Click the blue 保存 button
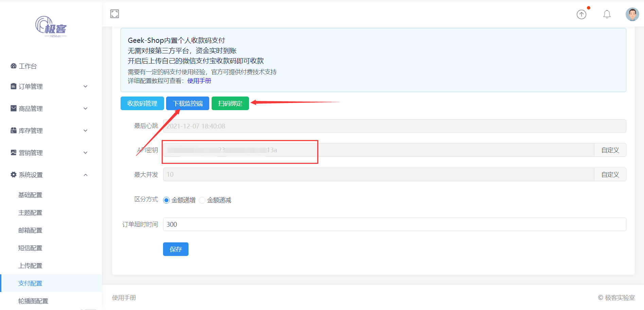Viewport: 644px width, 310px height. pos(176,249)
